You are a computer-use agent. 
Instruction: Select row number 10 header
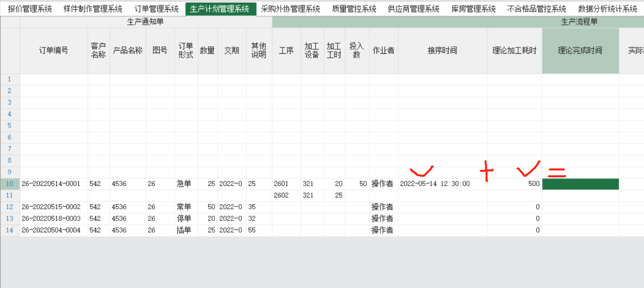coord(10,184)
